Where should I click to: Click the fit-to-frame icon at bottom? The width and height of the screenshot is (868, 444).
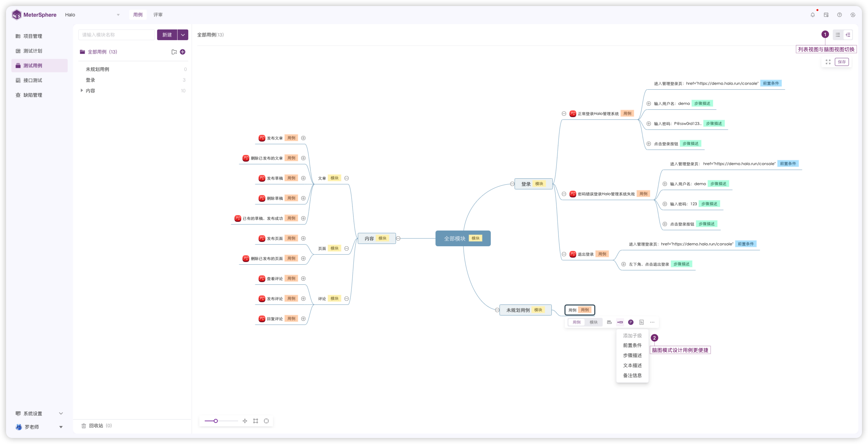pyautogui.click(x=255, y=421)
